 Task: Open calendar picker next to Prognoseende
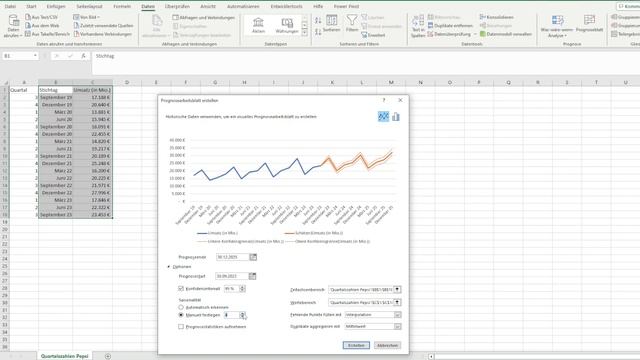pos(253,257)
